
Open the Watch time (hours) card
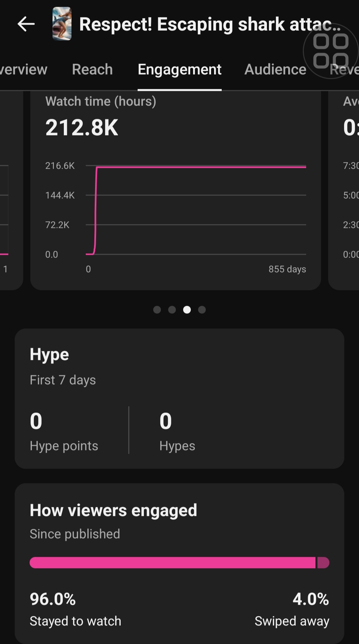176,191
